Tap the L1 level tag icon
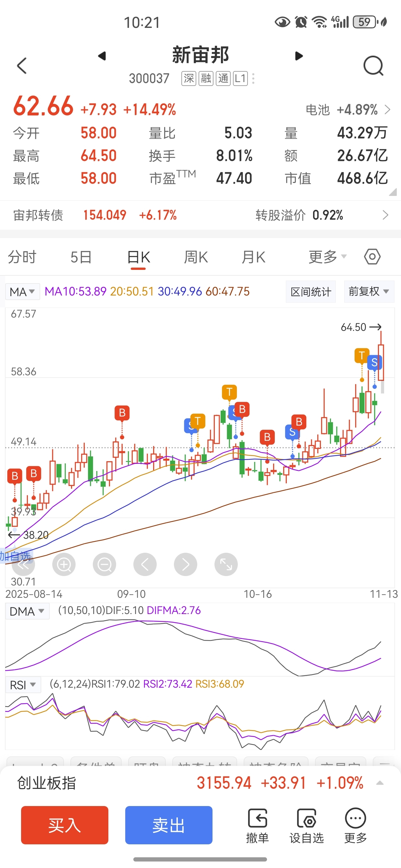Viewport: 401px width, 868px height. (240, 78)
